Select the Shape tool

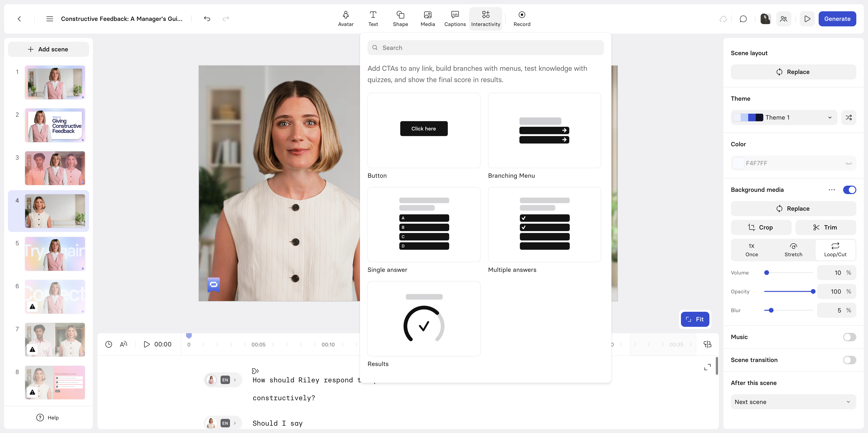point(400,18)
